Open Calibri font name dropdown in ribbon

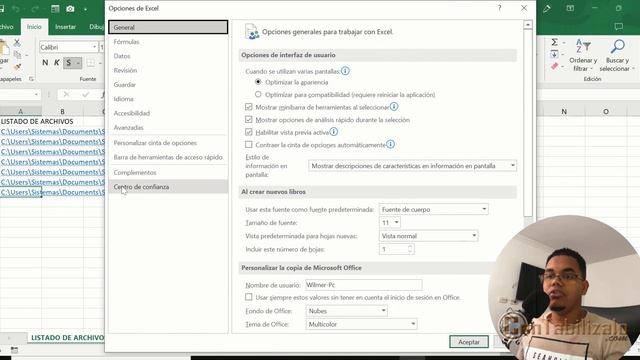coord(94,47)
